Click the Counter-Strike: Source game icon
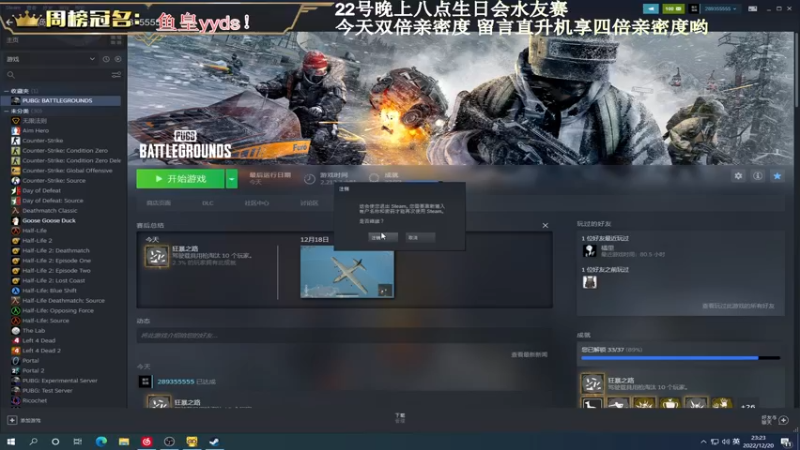800x450 pixels. [16, 181]
